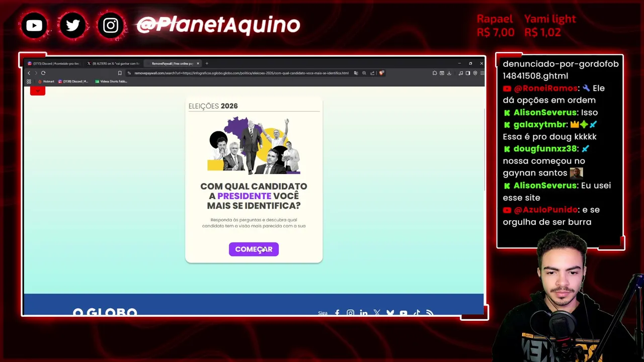The width and height of the screenshot is (644, 362).
Task: Open the zoom magnifier icon in address bar
Action: (x=364, y=73)
